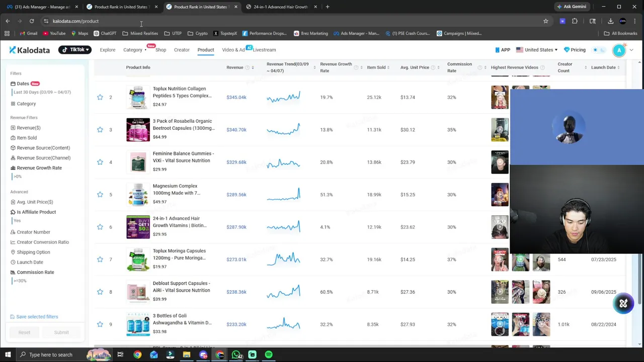Open Spotify from the taskbar
644x362 pixels.
[269, 355]
